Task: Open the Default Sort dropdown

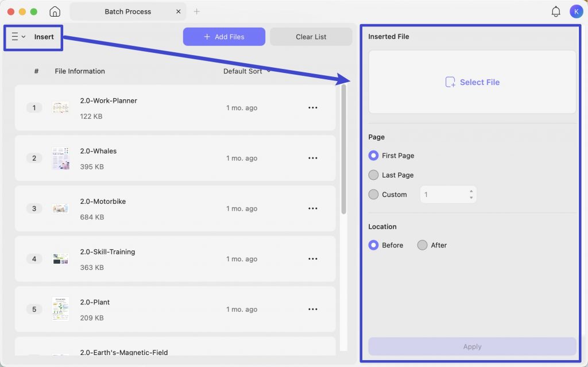Action: (x=247, y=71)
